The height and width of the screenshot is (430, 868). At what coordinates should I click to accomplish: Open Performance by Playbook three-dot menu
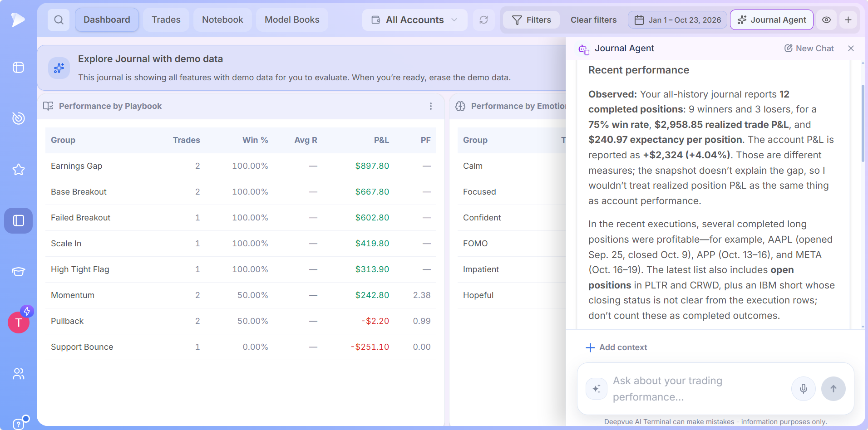click(x=430, y=106)
